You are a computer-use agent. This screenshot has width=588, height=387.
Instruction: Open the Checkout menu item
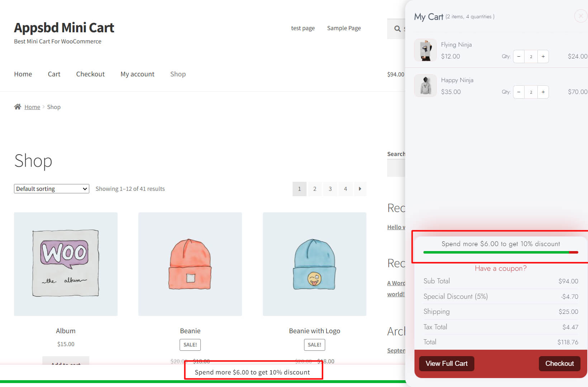(90, 74)
